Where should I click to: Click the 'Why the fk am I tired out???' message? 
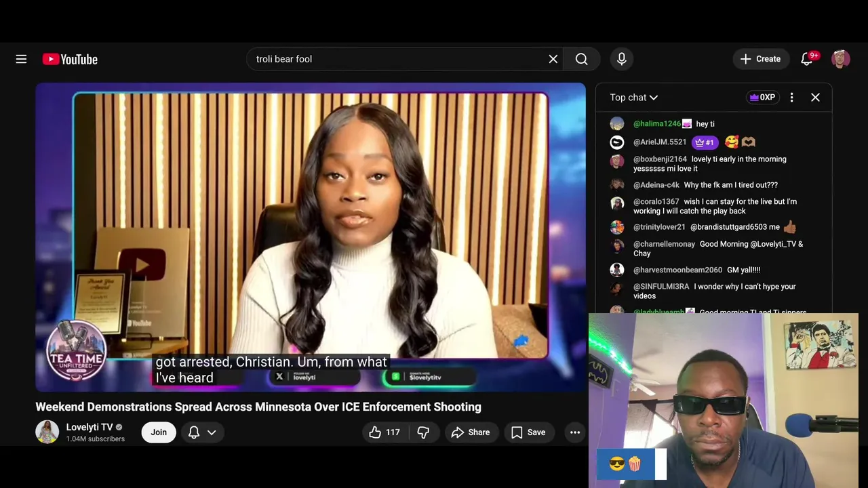(731, 185)
